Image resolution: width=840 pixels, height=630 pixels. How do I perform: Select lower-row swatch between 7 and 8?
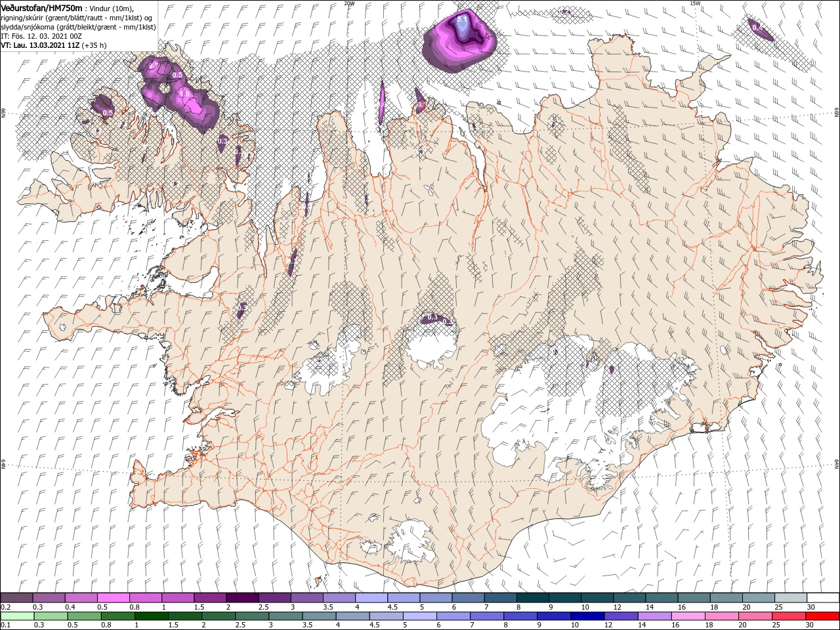coord(487,616)
